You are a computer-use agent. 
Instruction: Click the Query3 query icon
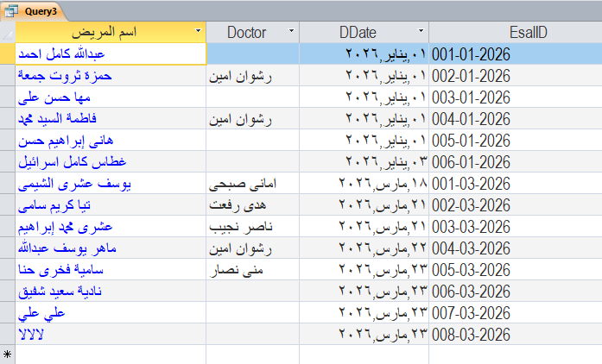point(9,10)
